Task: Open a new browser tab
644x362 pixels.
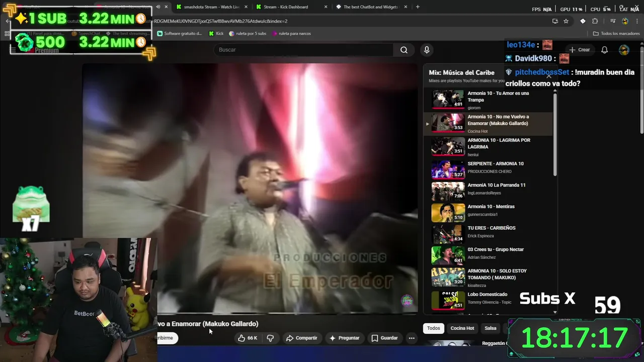Action: [x=418, y=7]
